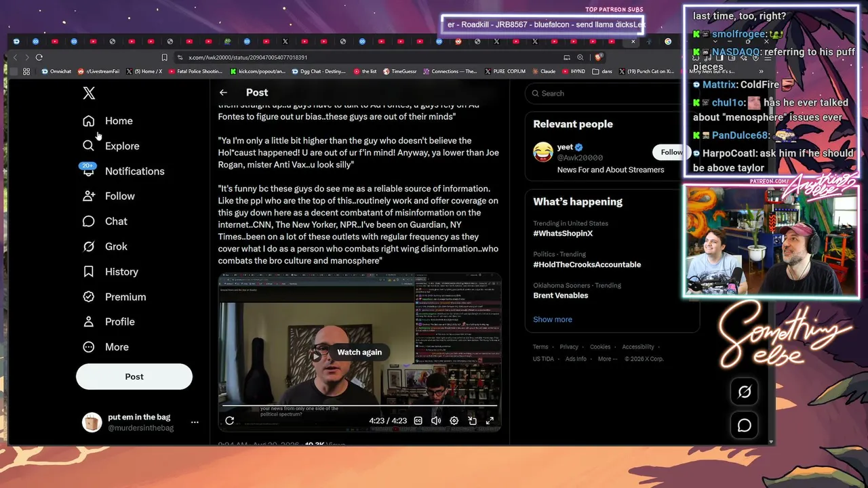Enable picture-in-picture for the video
The width and height of the screenshot is (868, 488).
tap(472, 420)
